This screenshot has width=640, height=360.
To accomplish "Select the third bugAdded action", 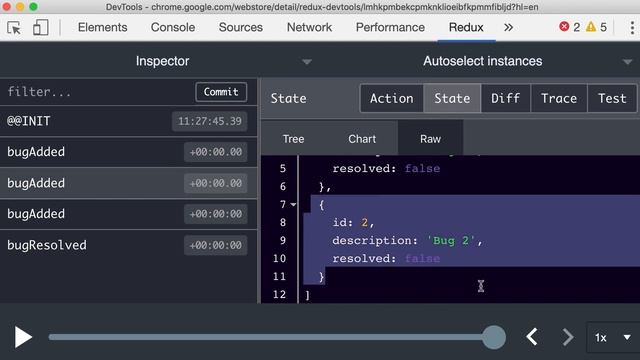I will [x=128, y=214].
